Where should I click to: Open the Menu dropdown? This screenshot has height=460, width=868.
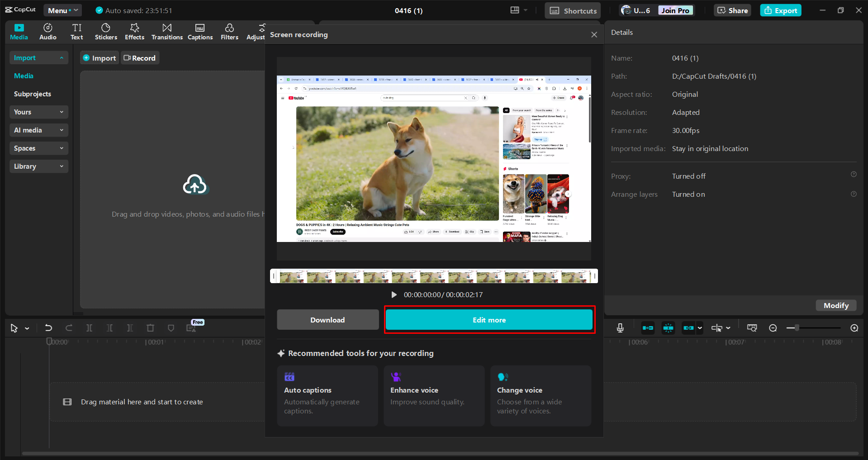62,10
